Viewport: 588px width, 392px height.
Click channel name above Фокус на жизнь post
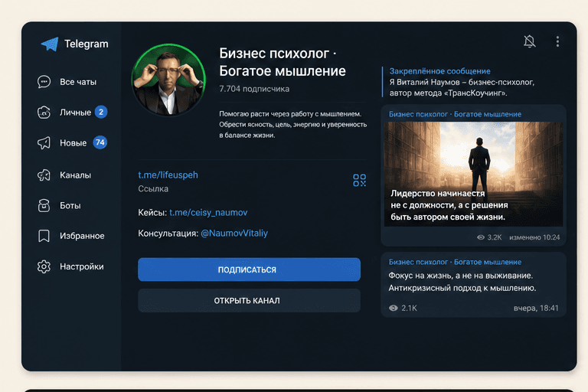tap(455, 262)
